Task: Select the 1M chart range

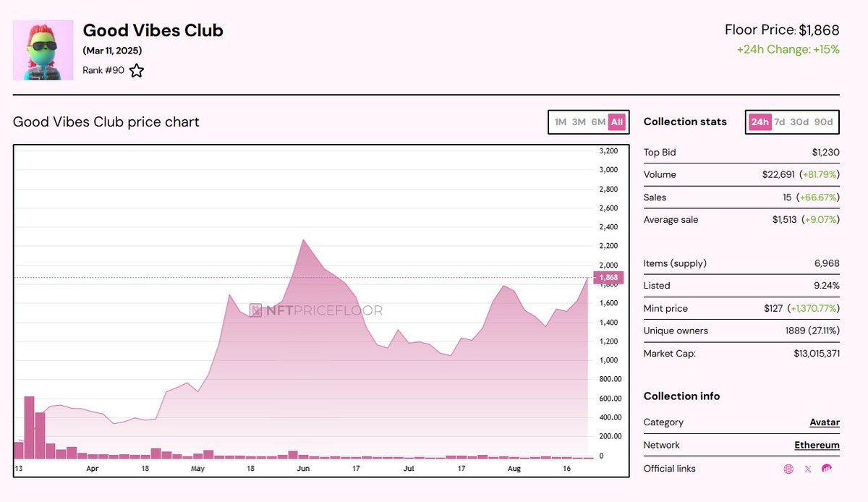Action: pyautogui.click(x=561, y=122)
